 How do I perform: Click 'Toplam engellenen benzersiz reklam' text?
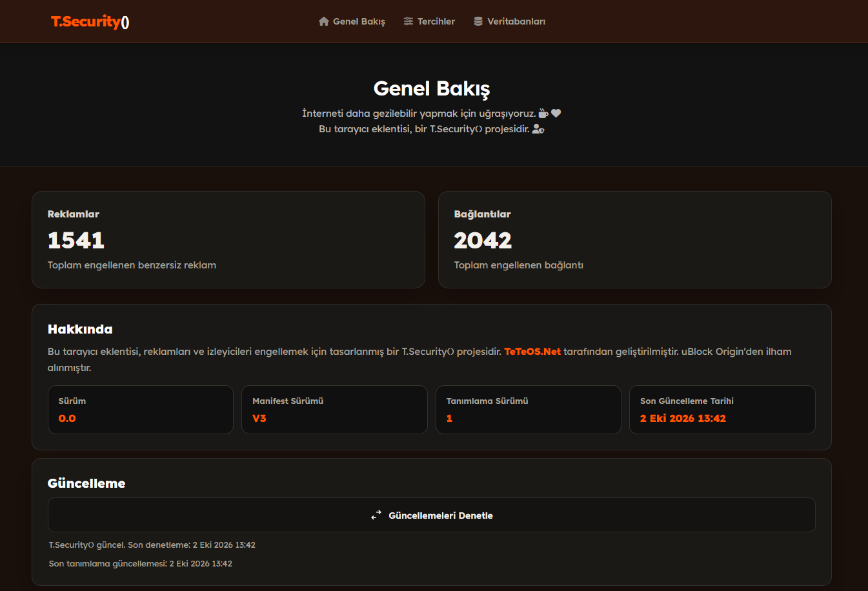132,265
